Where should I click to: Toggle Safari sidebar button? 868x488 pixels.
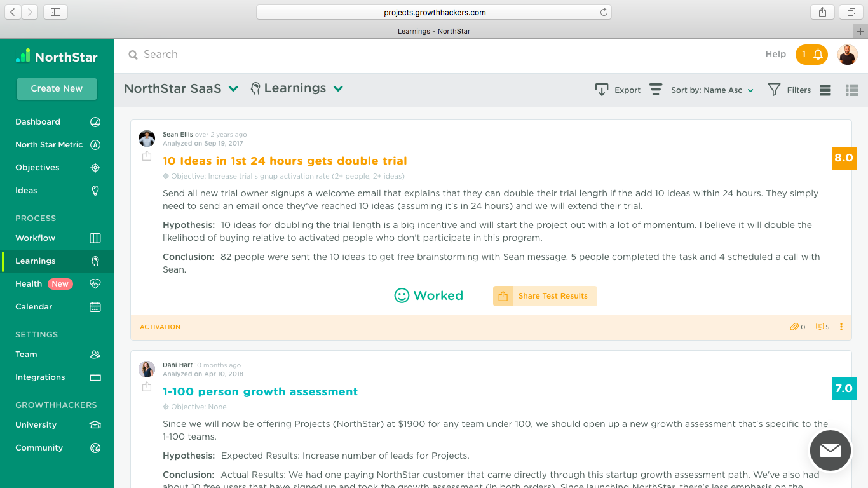click(x=55, y=11)
